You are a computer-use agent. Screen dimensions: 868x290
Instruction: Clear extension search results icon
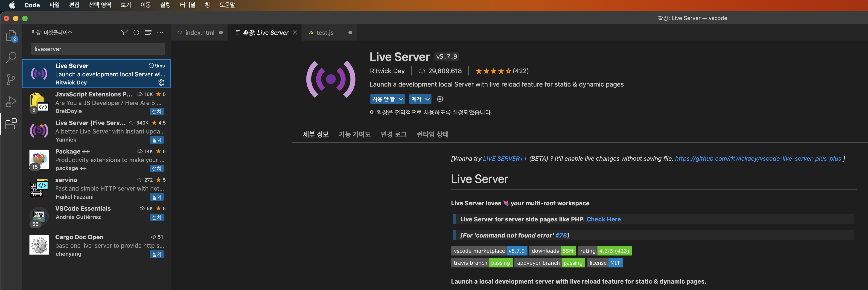pos(148,33)
